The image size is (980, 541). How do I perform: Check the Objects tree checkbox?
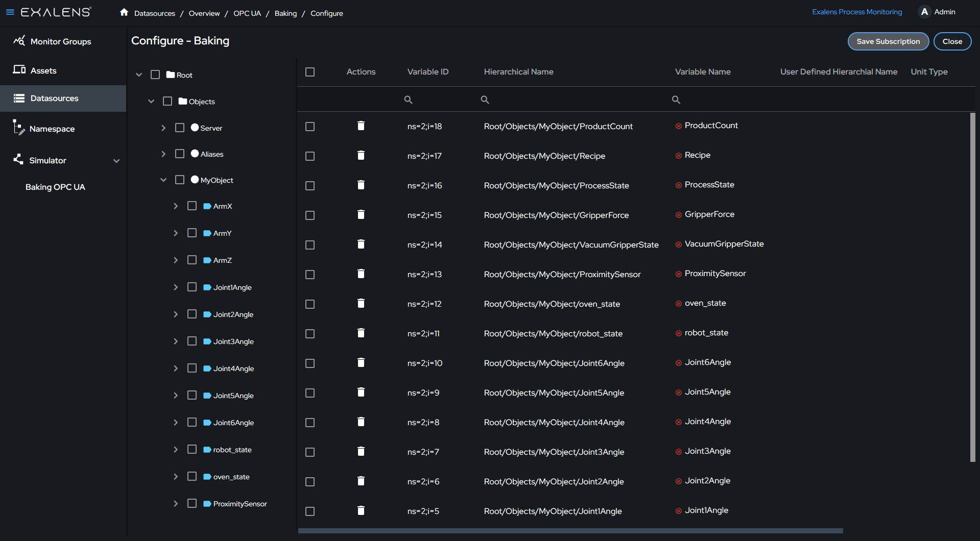168,101
